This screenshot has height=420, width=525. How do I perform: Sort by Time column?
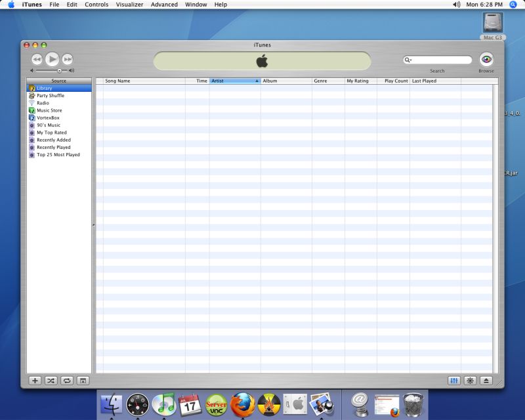(198, 81)
